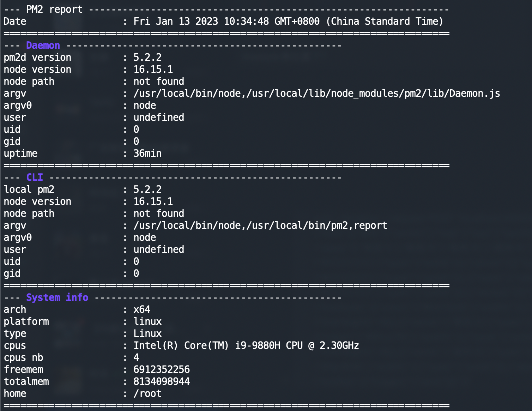
Task: Select the platform linux value
Action: 147,321
